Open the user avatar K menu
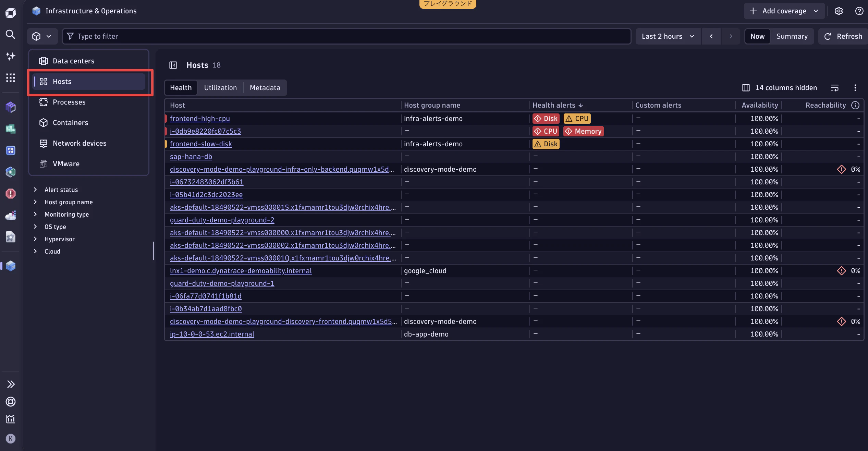This screenshot has width=868, height=451. tap(11, 439)
